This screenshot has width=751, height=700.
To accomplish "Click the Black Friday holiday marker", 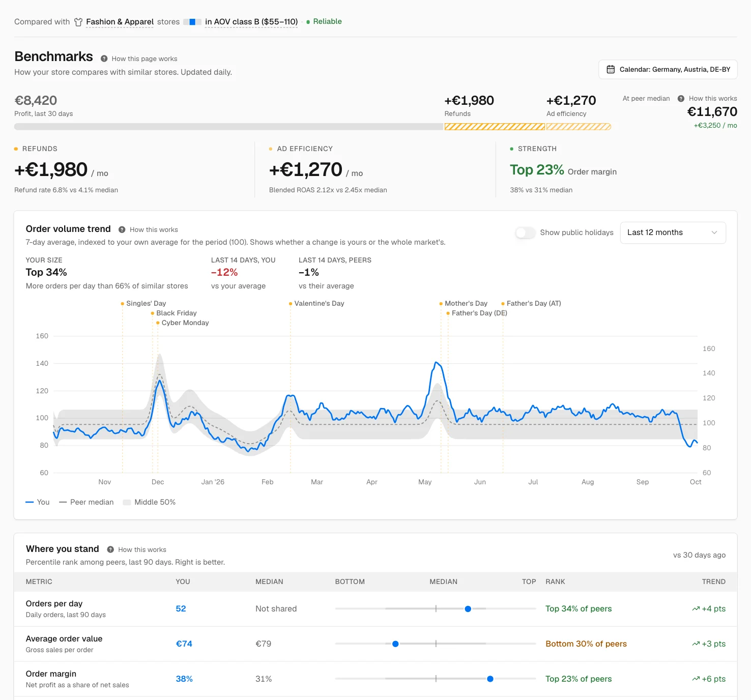I will coord(174,313).
